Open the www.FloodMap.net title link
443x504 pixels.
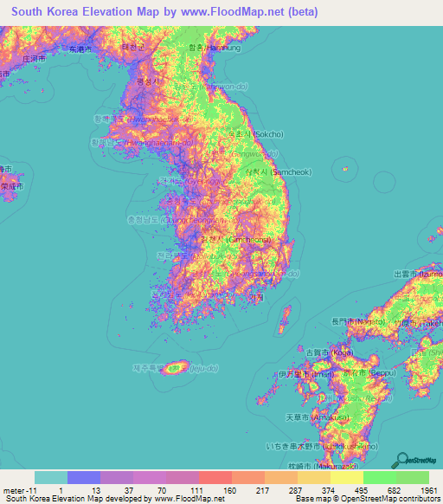[233, 11]
